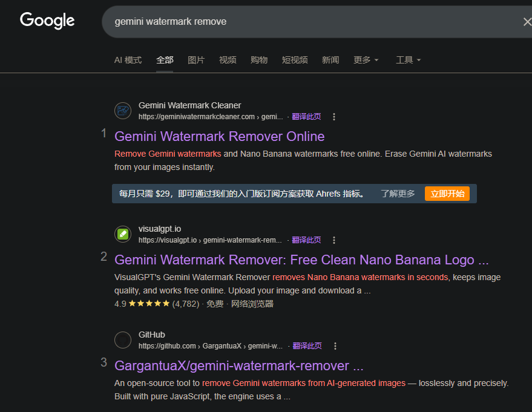The height and width of the screenshot is (412, 532).
Task: Click 翻译此页 for visualgpt.io result
Action: (x=306, y=240)
